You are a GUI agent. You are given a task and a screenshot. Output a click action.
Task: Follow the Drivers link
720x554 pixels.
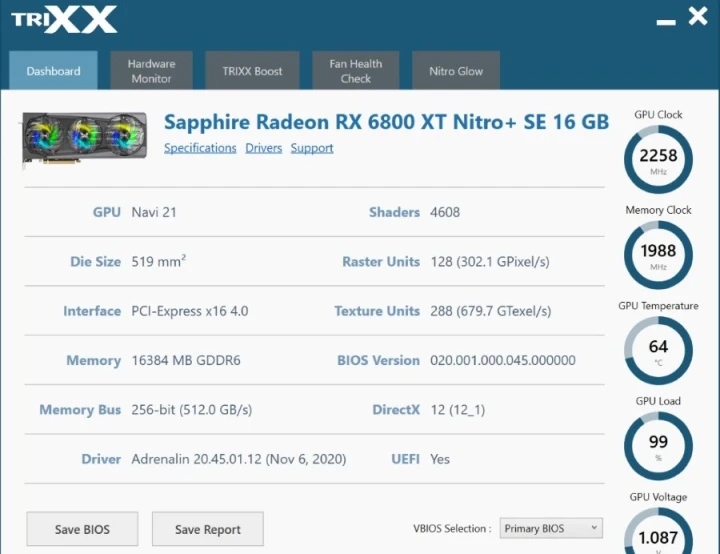[x=264, y=148]
